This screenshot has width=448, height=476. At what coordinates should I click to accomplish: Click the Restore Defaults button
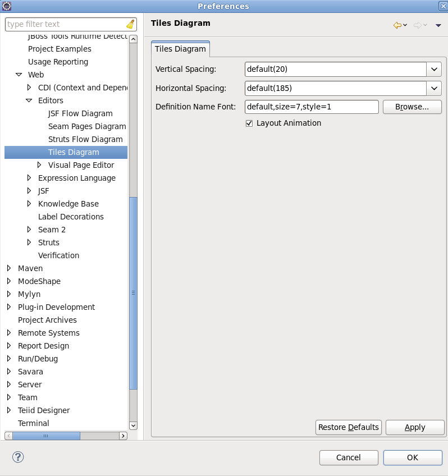pyautogui.click(x=348, y=427)
